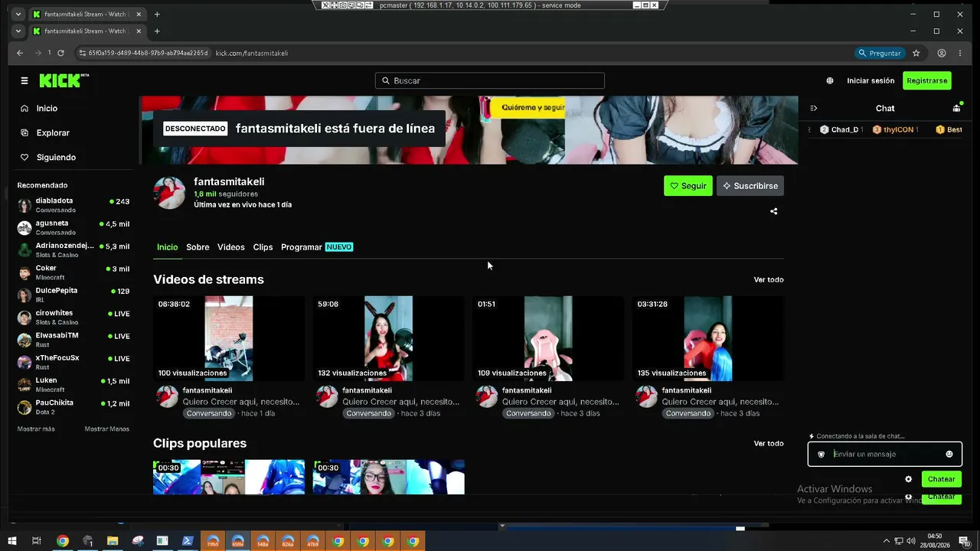Click Iniciar sesión to log in
Viewport: 980px width, 551px height.
point(871,80)
